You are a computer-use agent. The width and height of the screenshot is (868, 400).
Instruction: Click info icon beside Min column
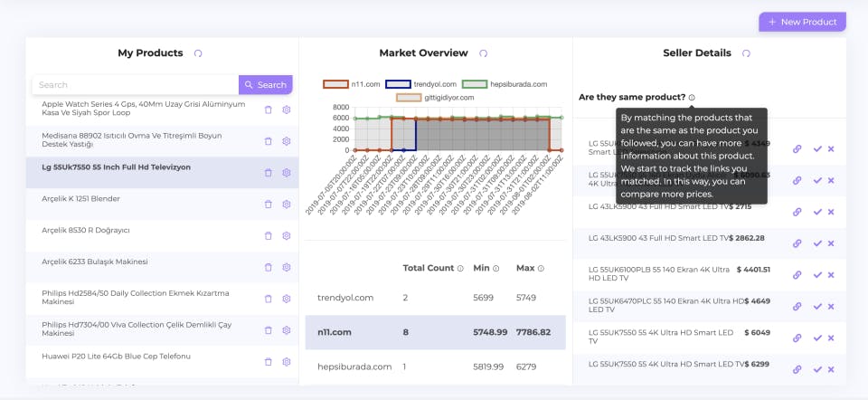click(496, 268)
